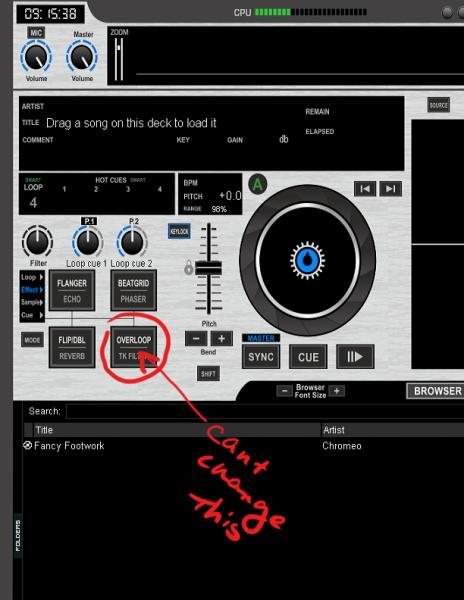Click the jog wheel center gear
This screenshot has height=600, width=464.
tap(308, 260)
